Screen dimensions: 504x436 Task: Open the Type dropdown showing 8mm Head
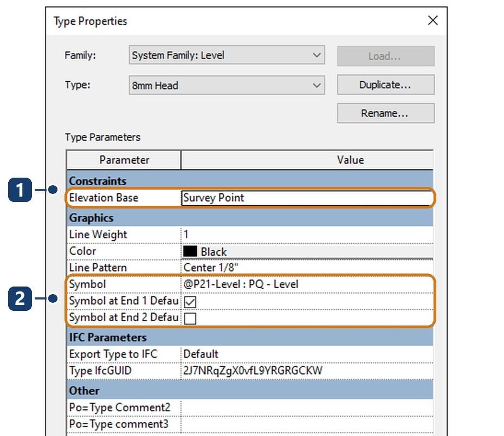point(227,85)
